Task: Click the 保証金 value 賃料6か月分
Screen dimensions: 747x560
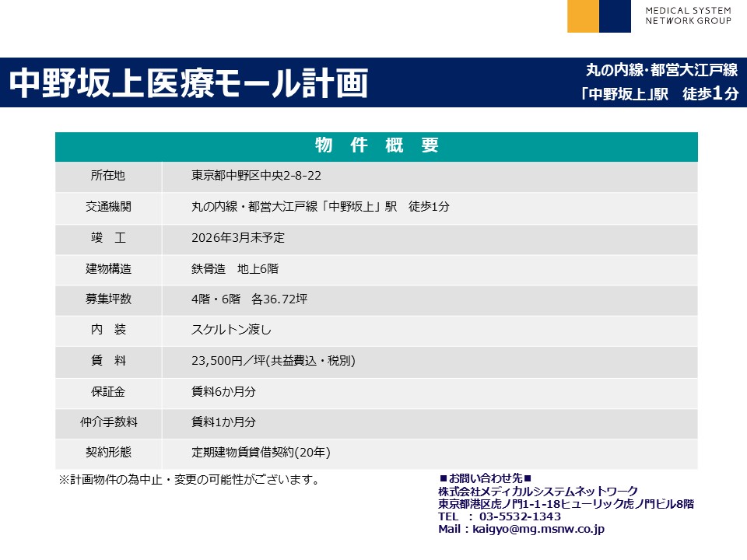Action: (x=223, y=392)
